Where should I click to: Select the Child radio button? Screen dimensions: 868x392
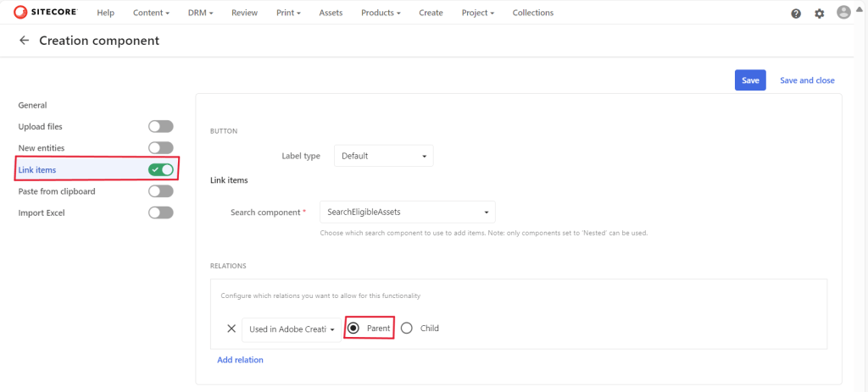pos(407,329)
